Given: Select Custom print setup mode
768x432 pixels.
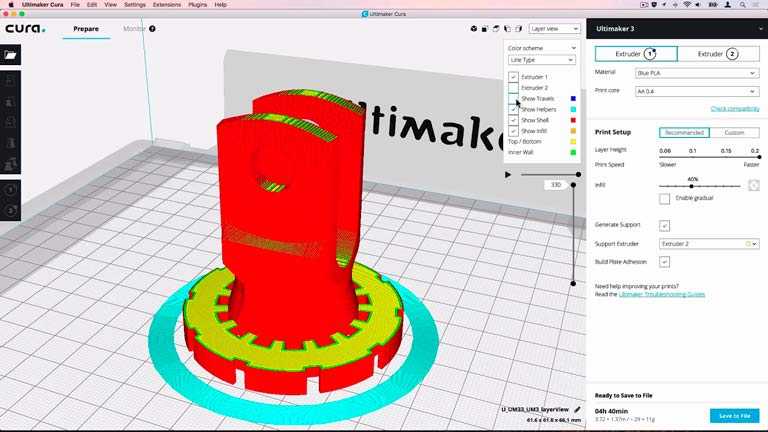Looking at the screenshot, I should point(734,133).
